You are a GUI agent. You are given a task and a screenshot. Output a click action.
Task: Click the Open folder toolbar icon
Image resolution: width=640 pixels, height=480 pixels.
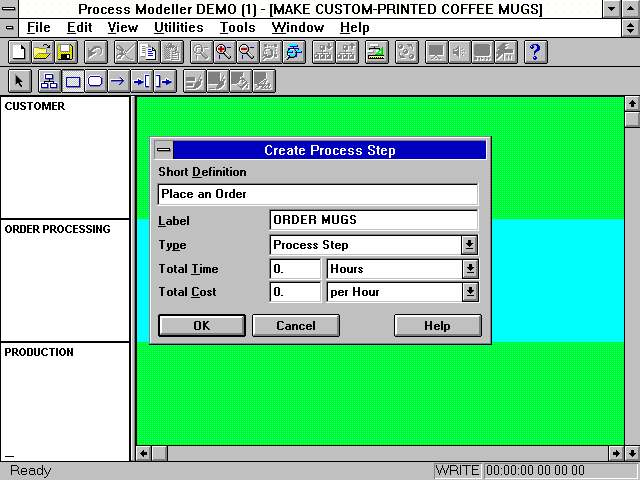pyautogui.click(x=41, y=52)
